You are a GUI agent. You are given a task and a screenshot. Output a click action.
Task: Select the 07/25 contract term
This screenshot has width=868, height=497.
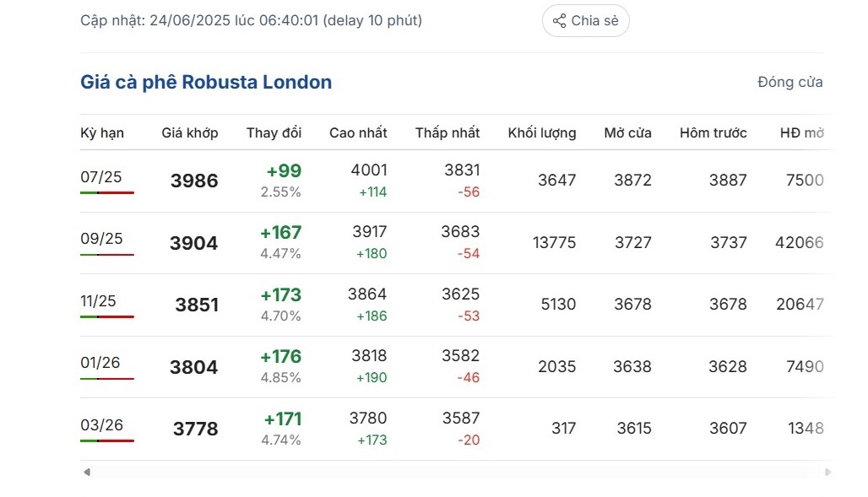pyautogui.click(x=100, y=177)
